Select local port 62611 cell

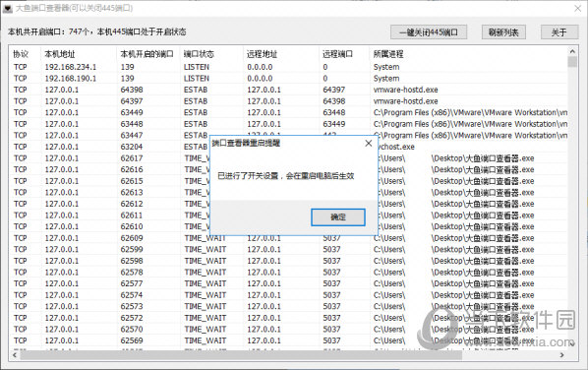coord(132,216)
